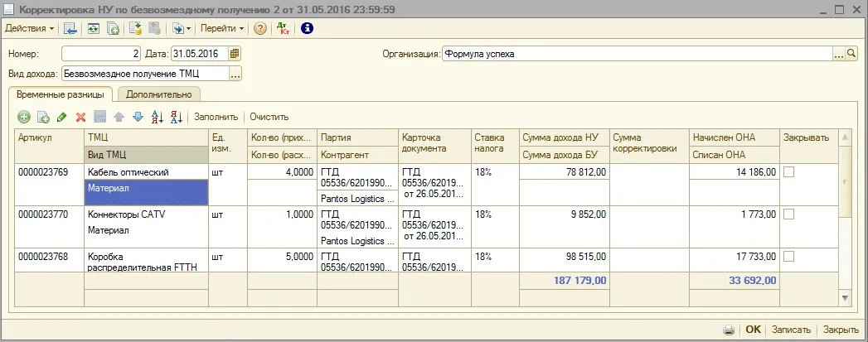
Task: Click the Заполнить button
Action: pos(216,117)
